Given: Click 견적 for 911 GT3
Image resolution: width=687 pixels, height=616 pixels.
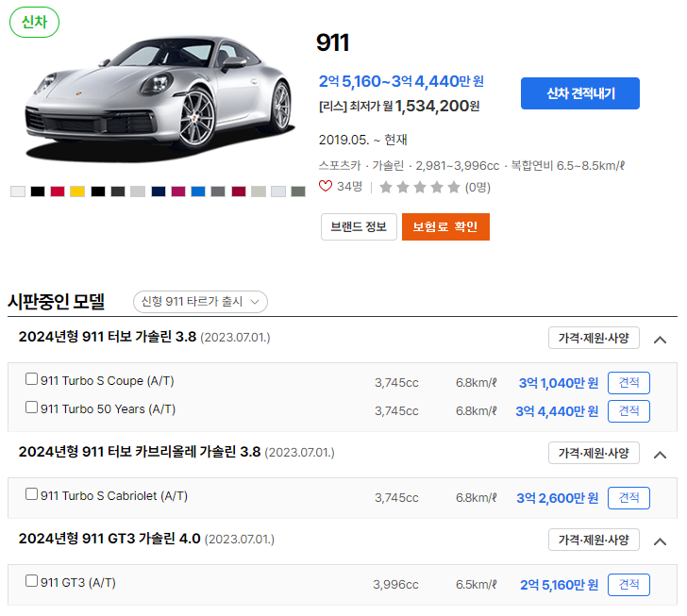Looking at the screenshot, I should [628, 585].
